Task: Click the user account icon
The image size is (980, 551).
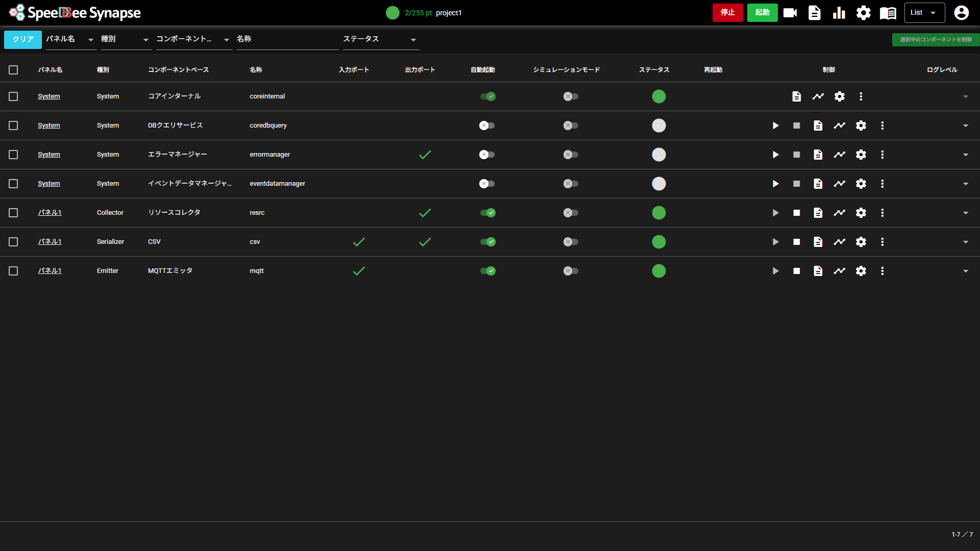Action: [961, 13]
